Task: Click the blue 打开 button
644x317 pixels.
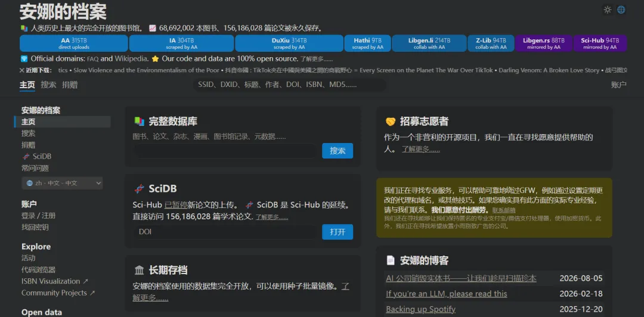Action: tap(338, 232)
